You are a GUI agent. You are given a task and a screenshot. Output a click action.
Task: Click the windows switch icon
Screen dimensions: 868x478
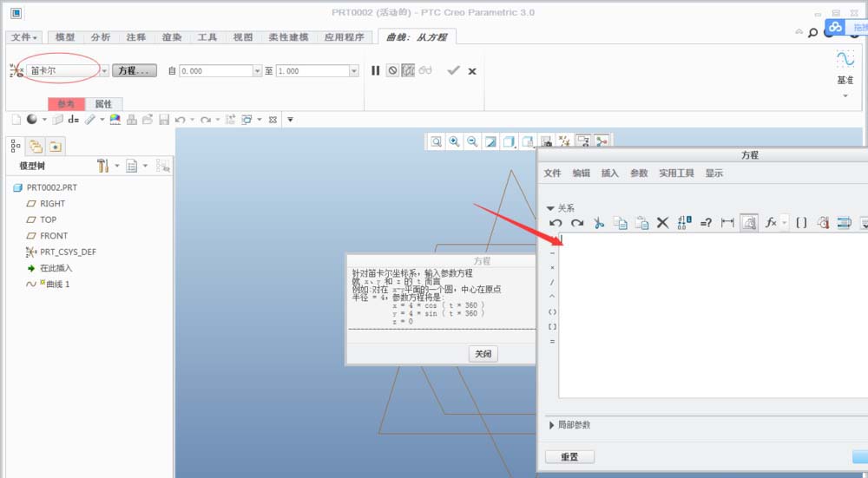[x=247, y=120]
